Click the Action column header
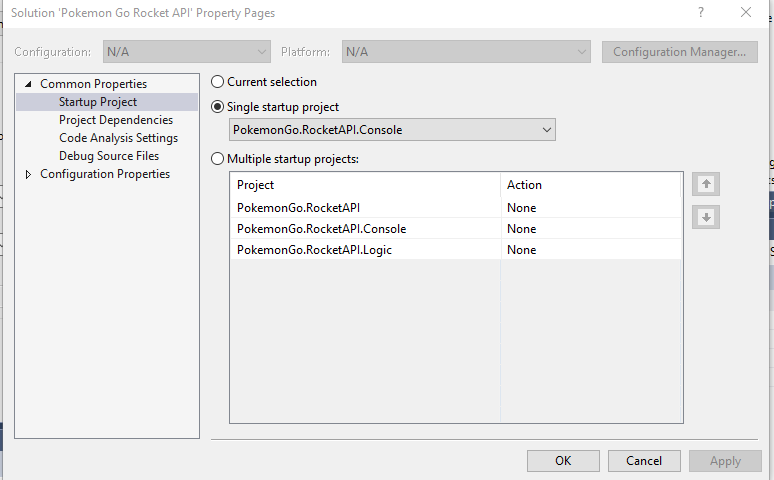 coord(591,185)
